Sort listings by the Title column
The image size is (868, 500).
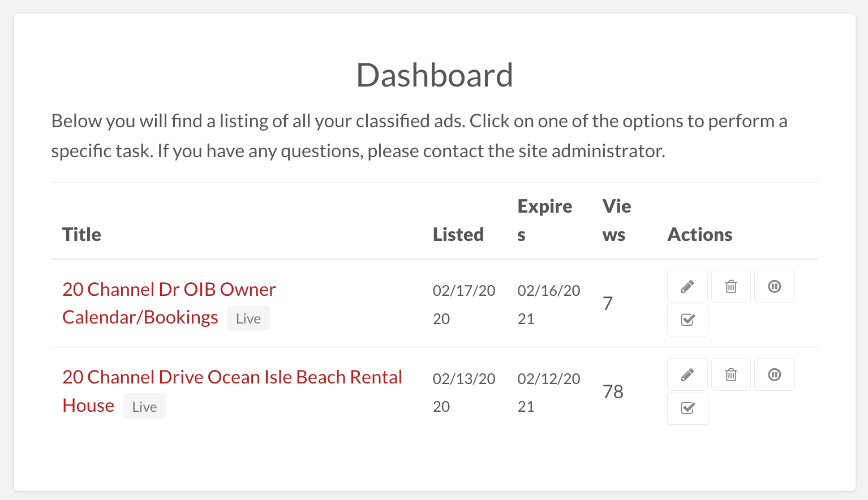coord(81,234)
